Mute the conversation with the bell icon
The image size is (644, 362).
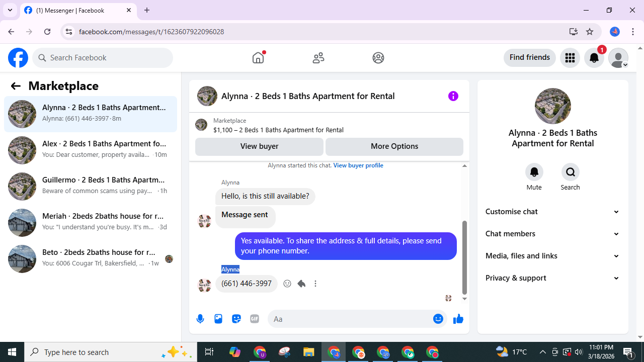point(534,172)
